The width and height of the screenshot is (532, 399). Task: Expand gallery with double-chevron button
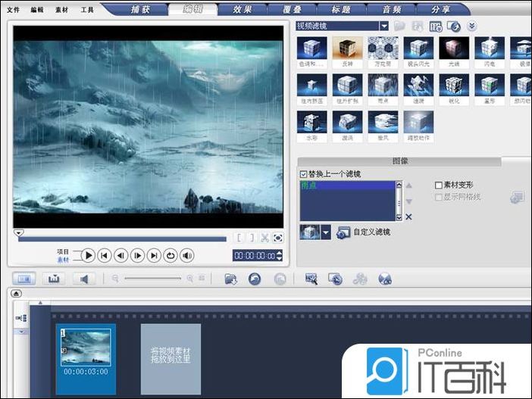472,26
